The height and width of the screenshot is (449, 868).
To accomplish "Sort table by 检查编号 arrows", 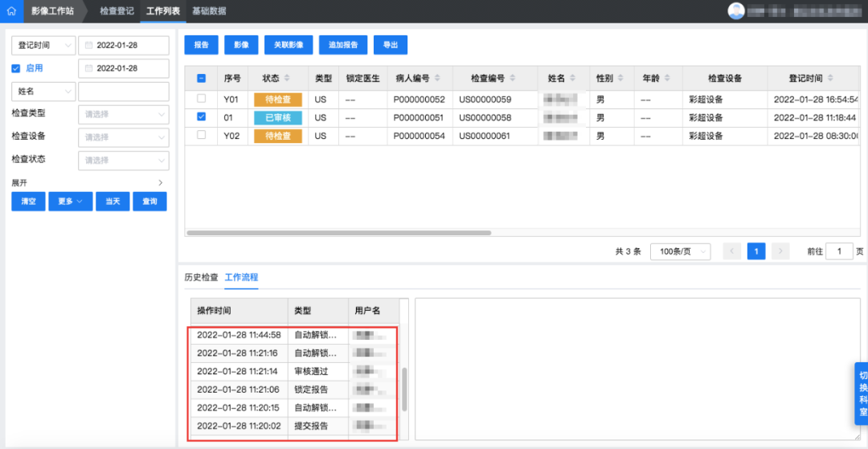I will coord(512,79).
